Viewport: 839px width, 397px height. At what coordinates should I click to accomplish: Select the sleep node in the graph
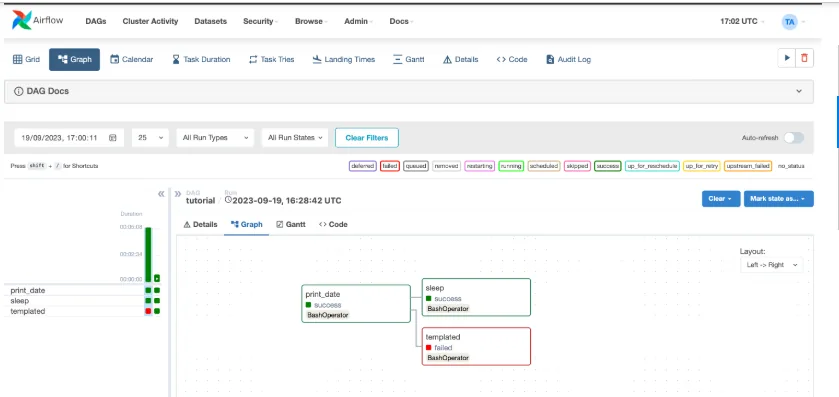(476, 297)
